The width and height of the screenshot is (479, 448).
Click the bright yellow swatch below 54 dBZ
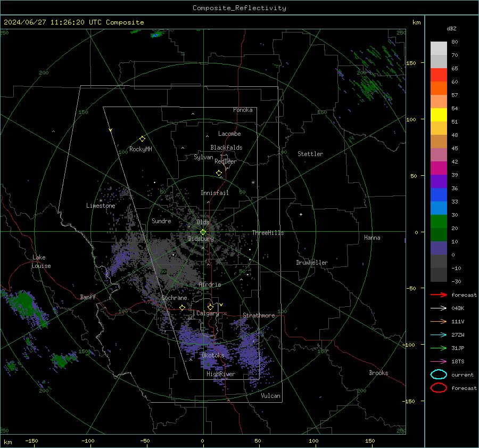pos(439,115)
